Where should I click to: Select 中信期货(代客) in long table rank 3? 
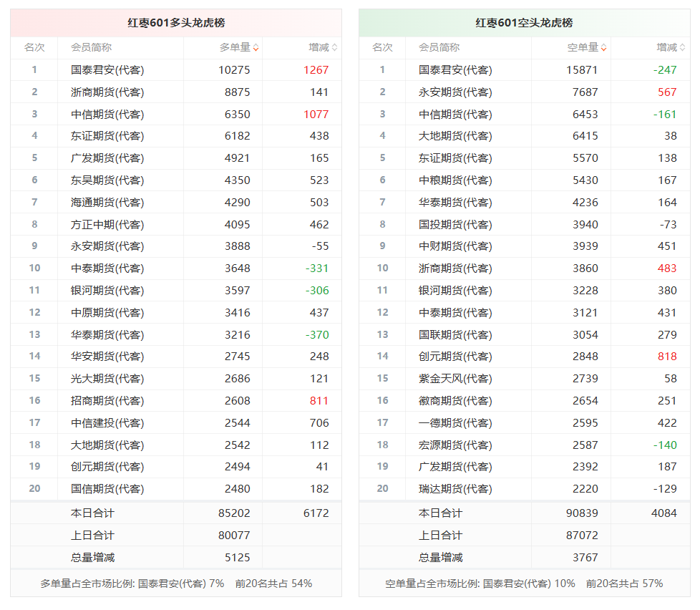(107, 115)
